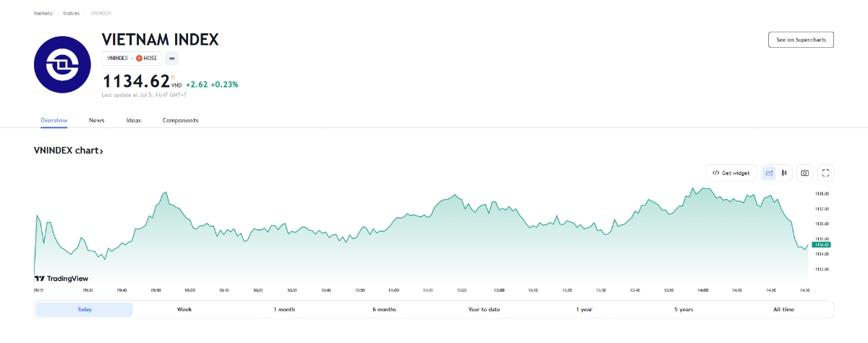Open chart in fullscreen mode
The height and width of the screenshot is (343, 868).
tap(826, 173)
